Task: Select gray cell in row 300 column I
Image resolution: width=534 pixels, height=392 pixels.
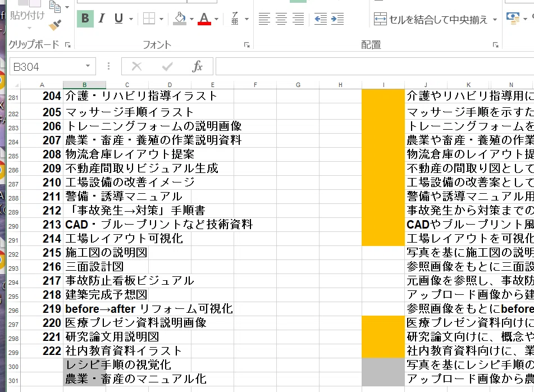Action: 383,364
